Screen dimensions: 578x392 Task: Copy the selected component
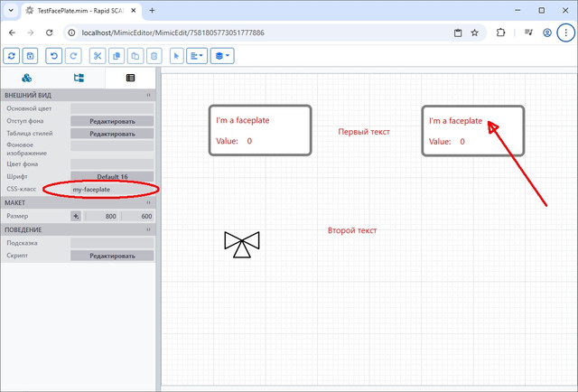click(x=117, y=56)
